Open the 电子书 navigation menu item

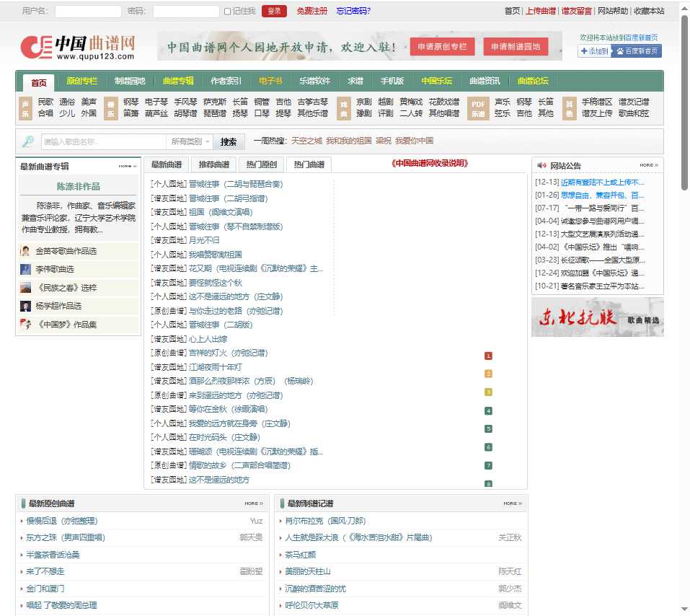(270, 81)
